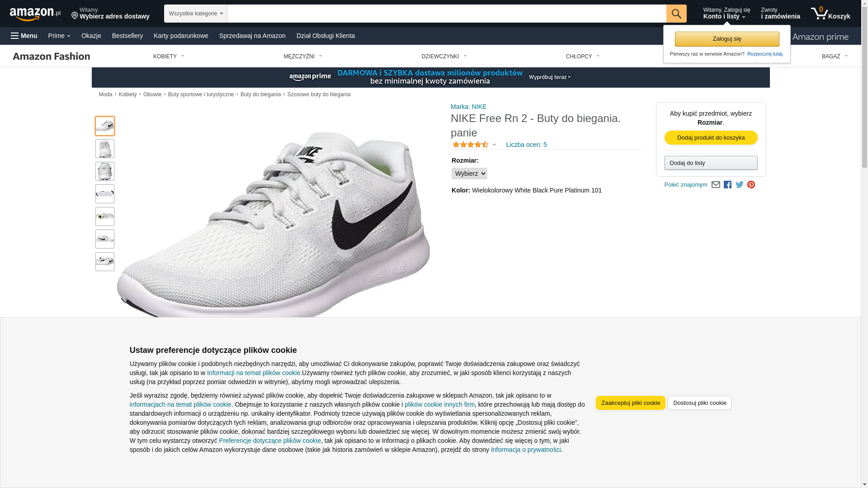Click Dodaj produkt do koszyka button
Image resolution: width=868 pixels, height=488 pixels.
coord(711,137)
